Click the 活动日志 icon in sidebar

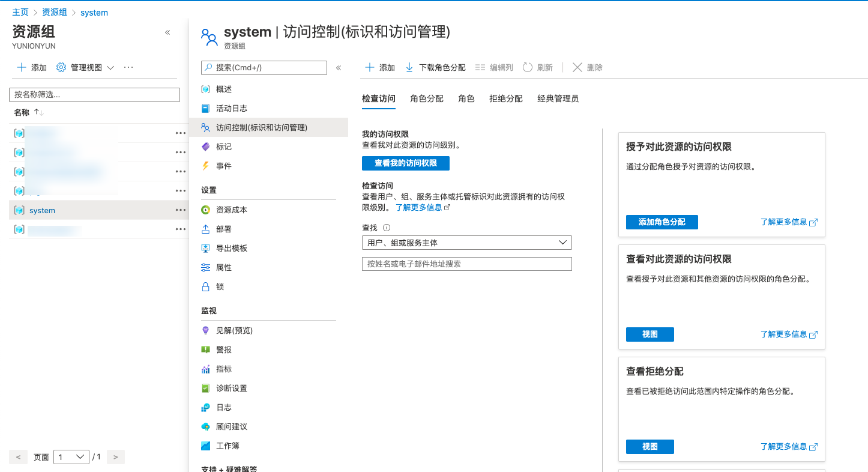(206, 109)
